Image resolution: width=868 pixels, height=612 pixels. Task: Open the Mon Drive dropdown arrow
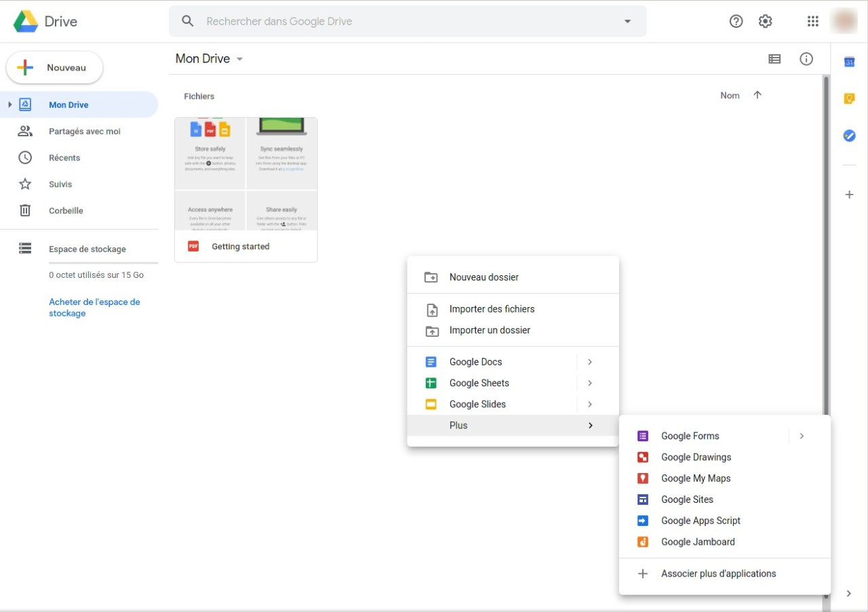coord(239,59)
